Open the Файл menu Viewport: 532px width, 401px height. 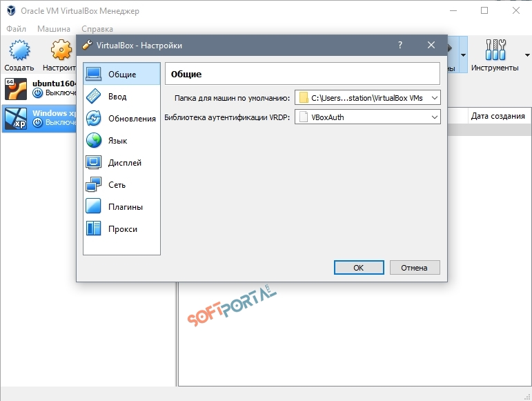click(x=16, y=29)
